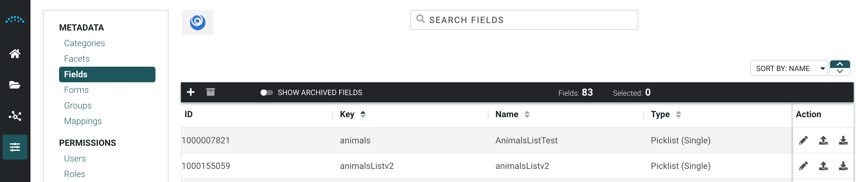Edit the animals field with pencil icon

pos(803,141)
